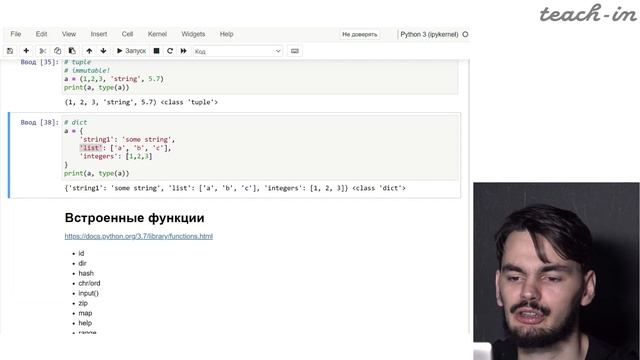Click kernel status circle indicator
Screen dimensions: 640x360
click(x=465, y=35)
